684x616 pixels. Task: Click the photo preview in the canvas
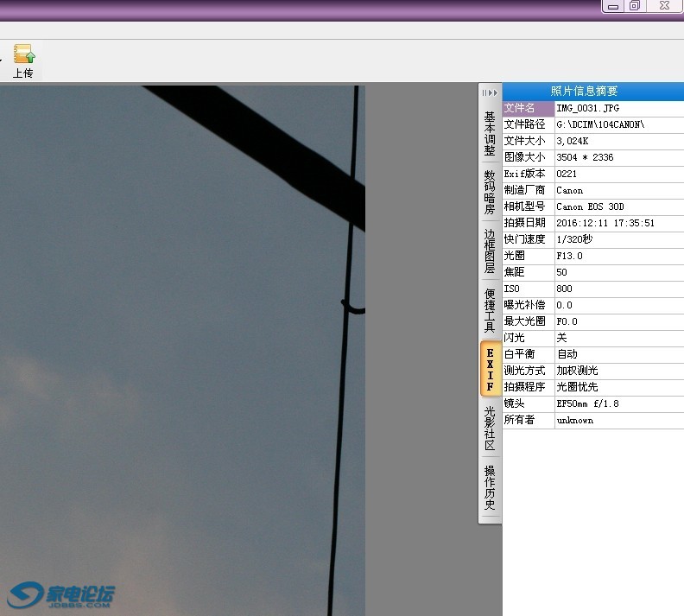(182, 350)
